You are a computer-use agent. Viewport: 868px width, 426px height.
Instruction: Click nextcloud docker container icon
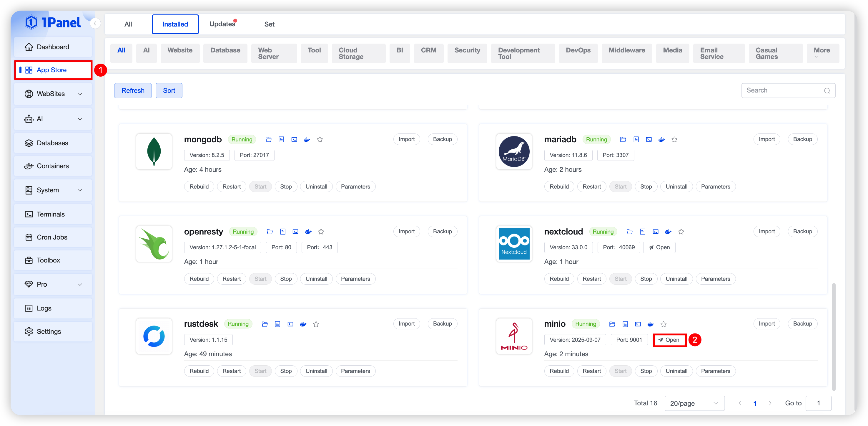coord(668,232)
